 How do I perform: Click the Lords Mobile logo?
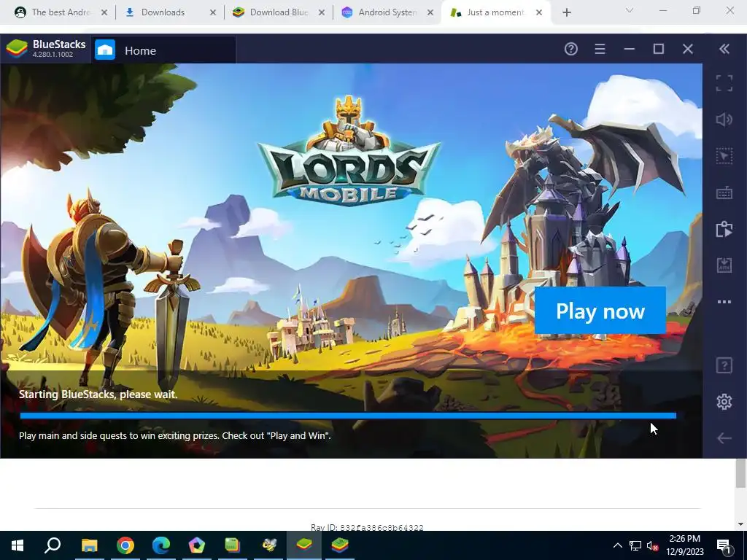[349, 152]
